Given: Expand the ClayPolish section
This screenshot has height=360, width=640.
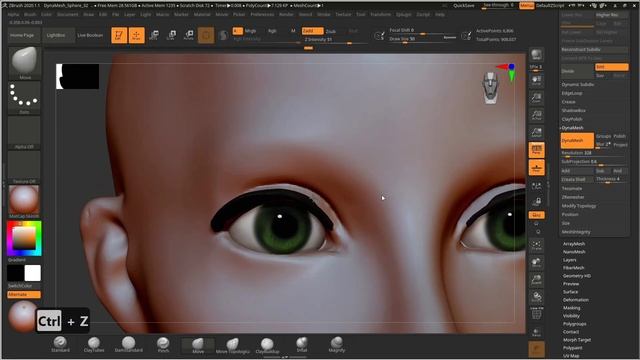Looking at the screenshot, I should [572, 119].
